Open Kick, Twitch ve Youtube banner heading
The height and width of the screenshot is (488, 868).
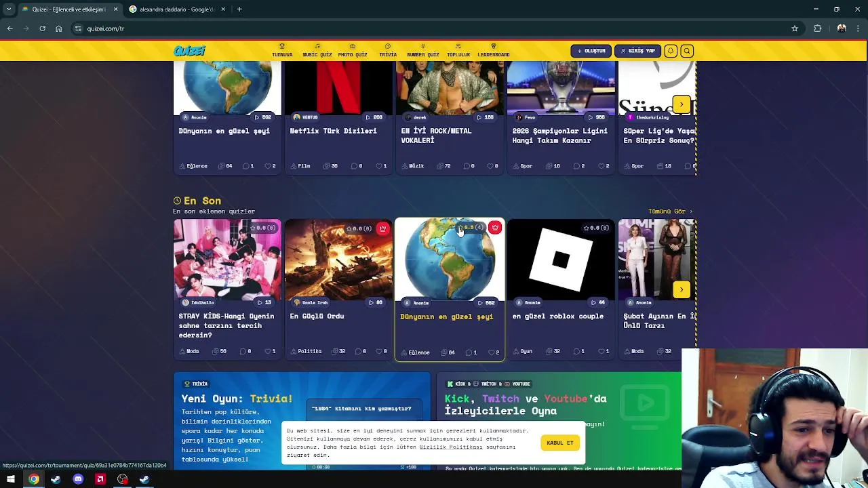526,405
